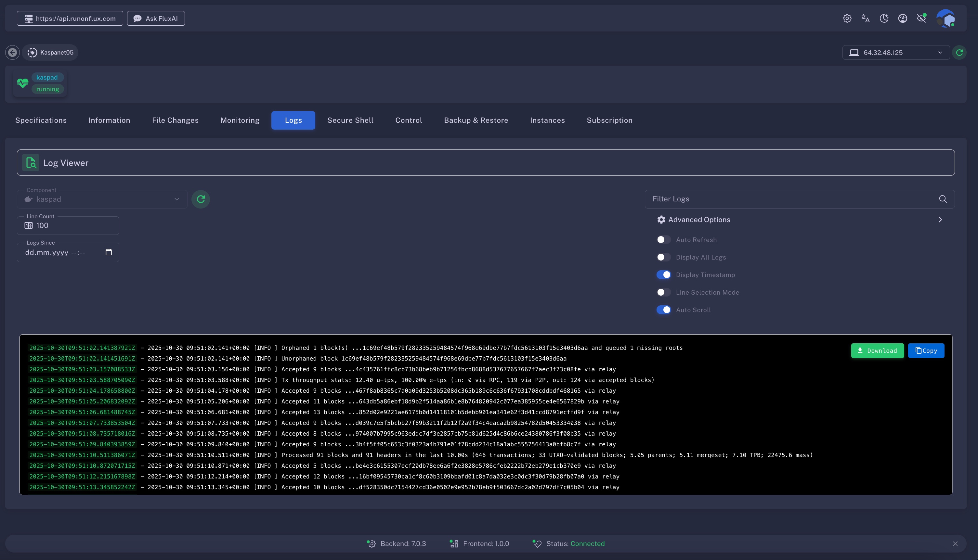Image resolution: width=978 pixels, height=560 pixels.
Task: Expand Advanced Options chevron
Action: coord(940,220)
